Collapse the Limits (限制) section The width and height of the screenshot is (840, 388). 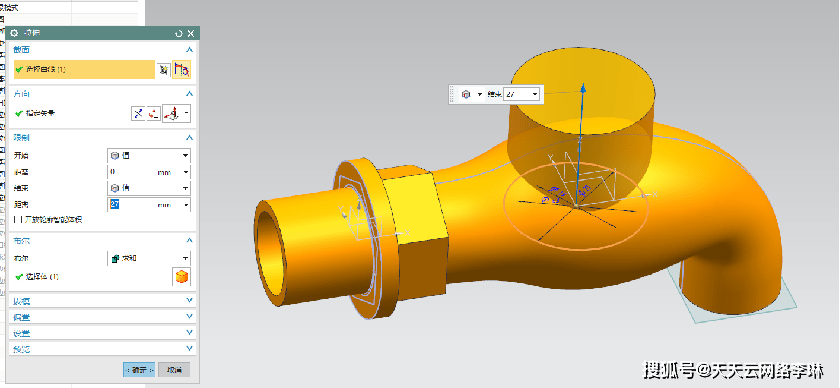[189, 138]
